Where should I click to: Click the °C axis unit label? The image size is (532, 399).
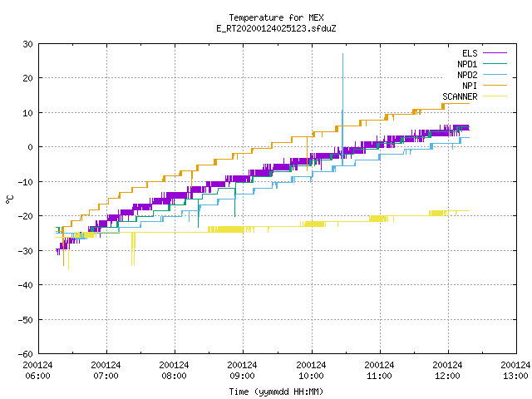[x=9, y=199]
